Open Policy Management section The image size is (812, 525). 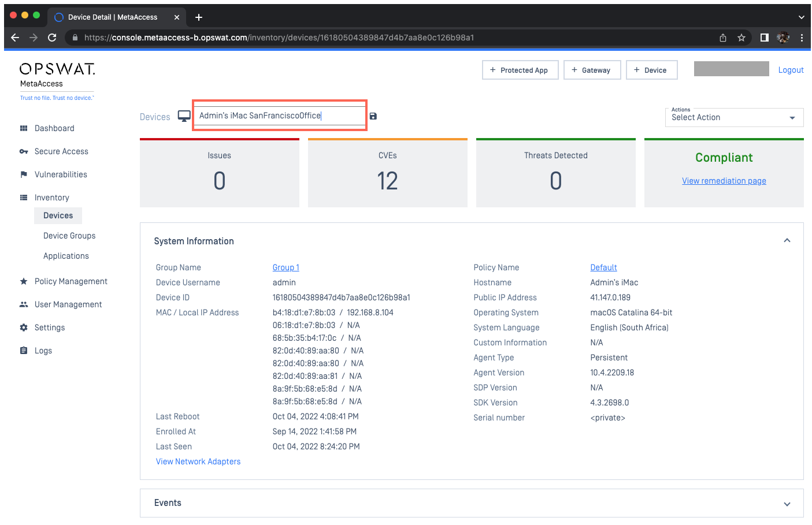coord(71,281)
